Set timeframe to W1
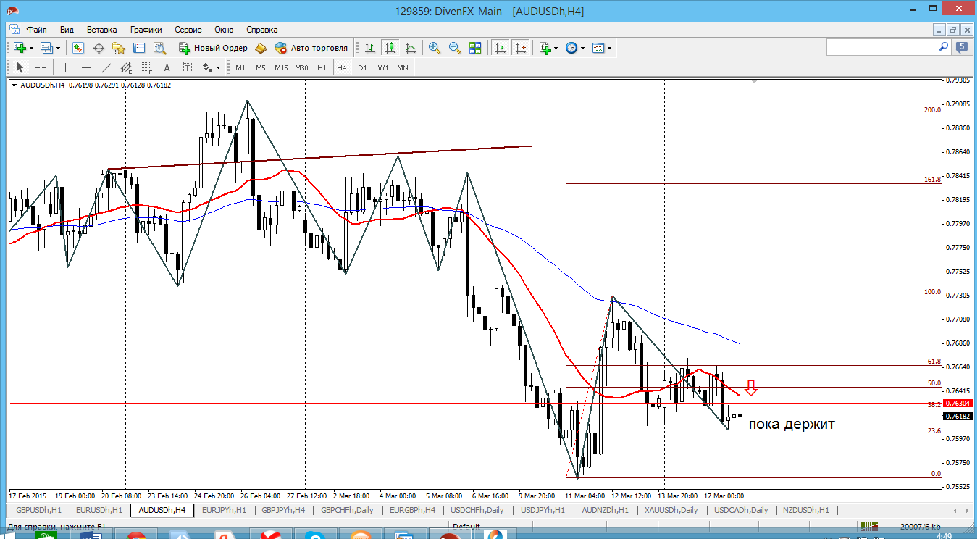Screen dimensions: 980x539 coord(382,67)
